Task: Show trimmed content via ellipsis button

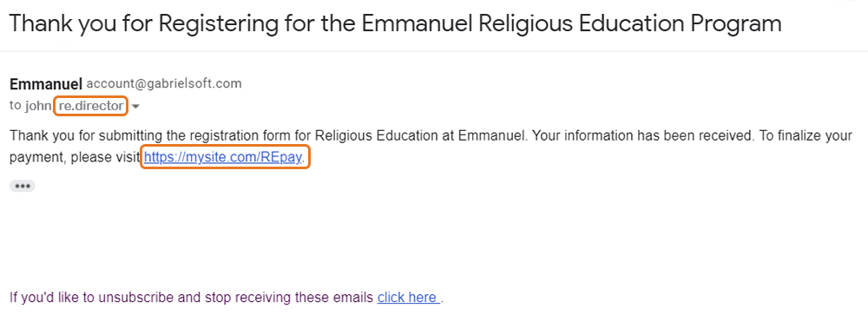Action: [23, 186]
